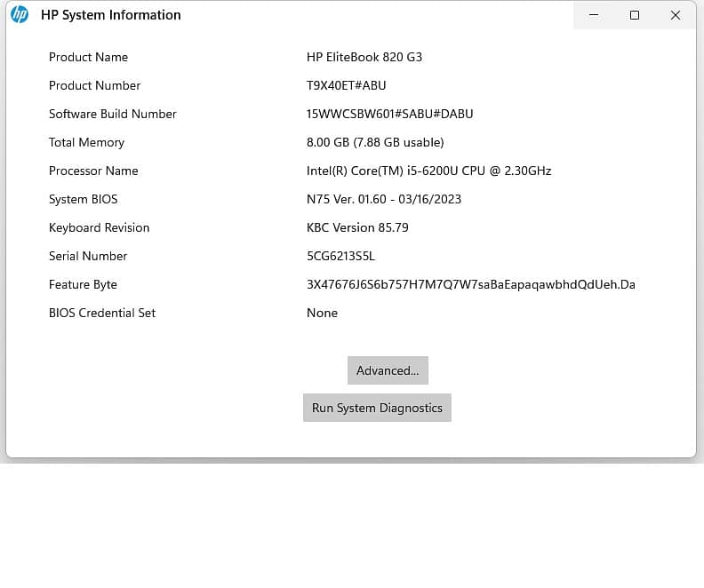This screenshot has width=704, height=588.
Task: Click the long Feature Byte string
Action: [x=470, y=284]
